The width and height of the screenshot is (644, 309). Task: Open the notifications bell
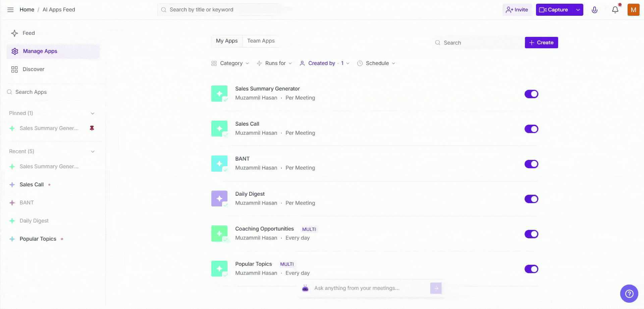tap(615, 10)
